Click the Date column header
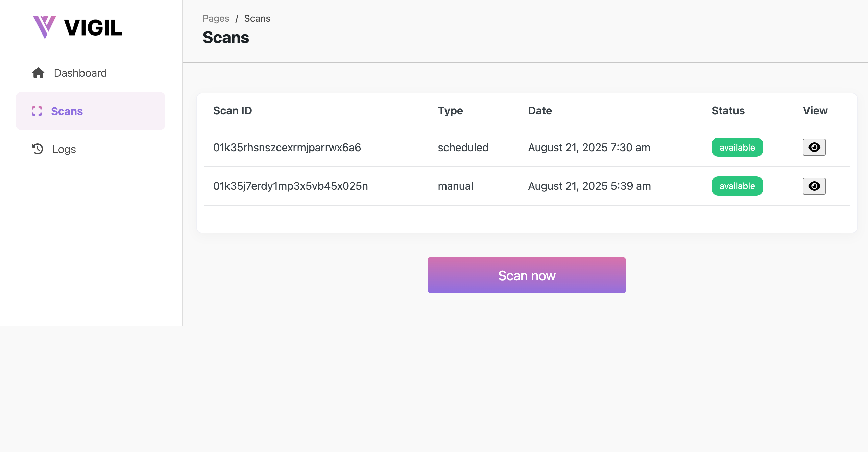Viewport: 868px width, 452px height. [540, 111]
